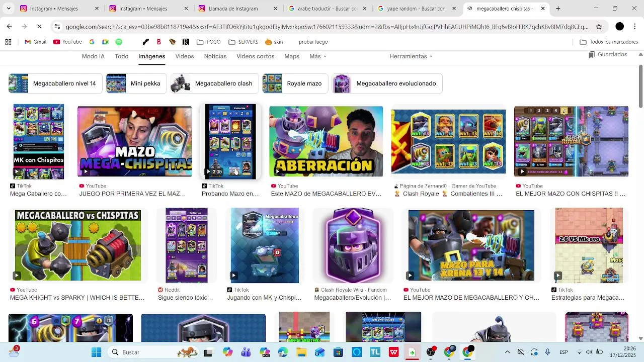Viewport: 644px width, 362px height.
Task: Open the probar luego bookmark
Action: point(313,42)
